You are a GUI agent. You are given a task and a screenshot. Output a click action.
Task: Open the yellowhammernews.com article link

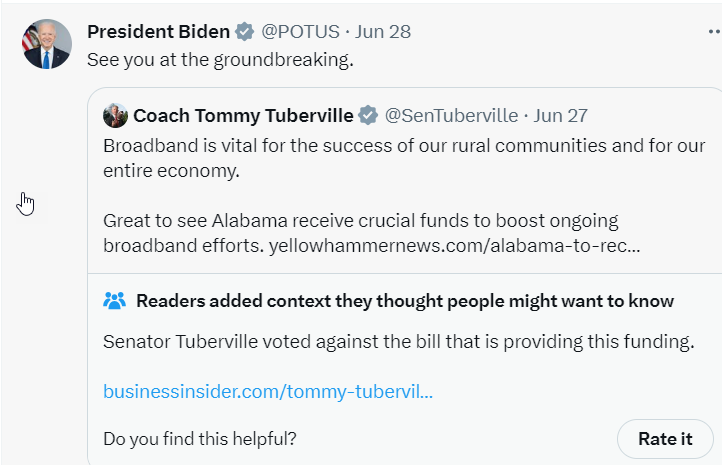[455, 245]
